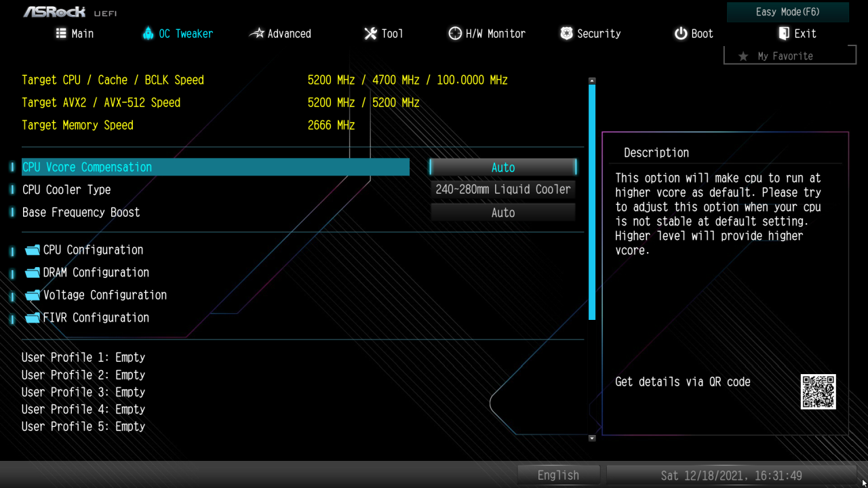
Task: Click the Voltage Configuration folder icon
Action: (33, 296)
